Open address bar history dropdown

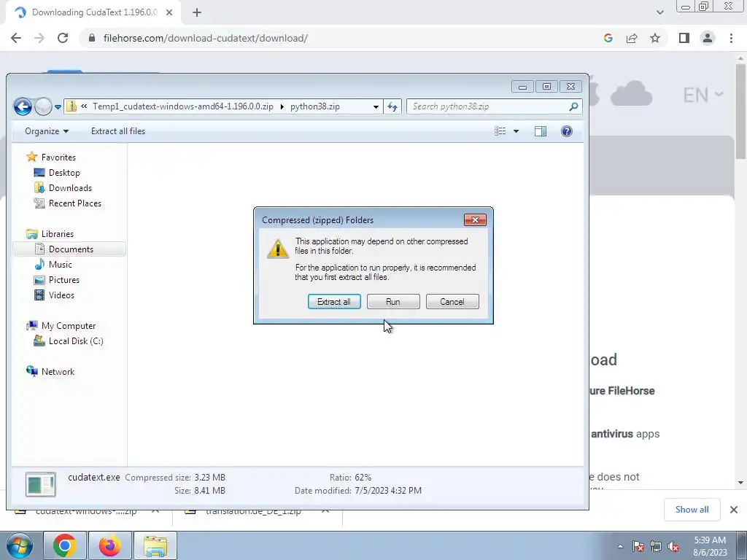(x=376, y=106)
